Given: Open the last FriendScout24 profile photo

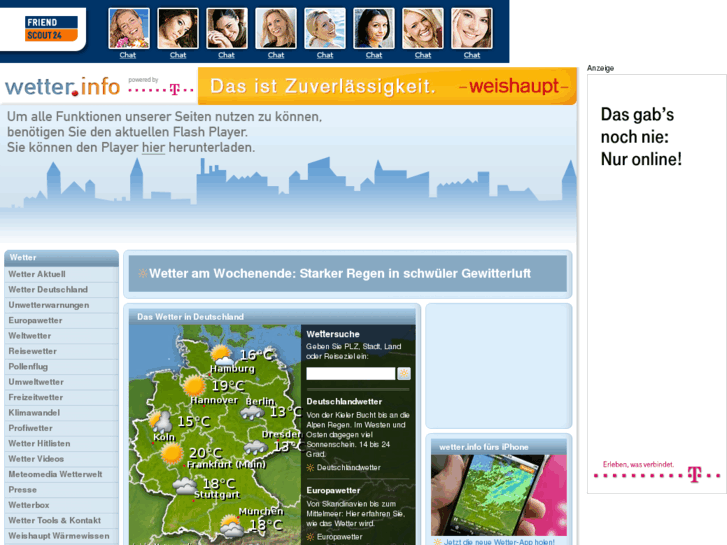Looking at the screenshot, I should 472,28.
